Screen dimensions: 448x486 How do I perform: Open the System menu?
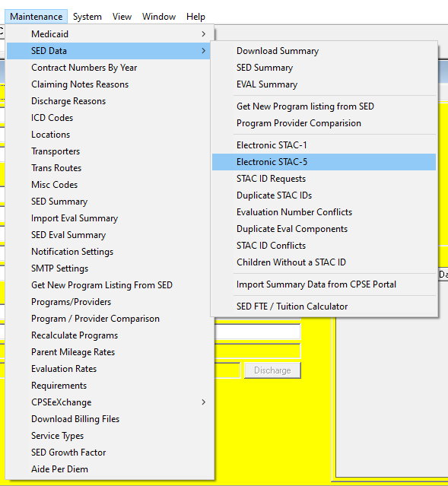87,17
